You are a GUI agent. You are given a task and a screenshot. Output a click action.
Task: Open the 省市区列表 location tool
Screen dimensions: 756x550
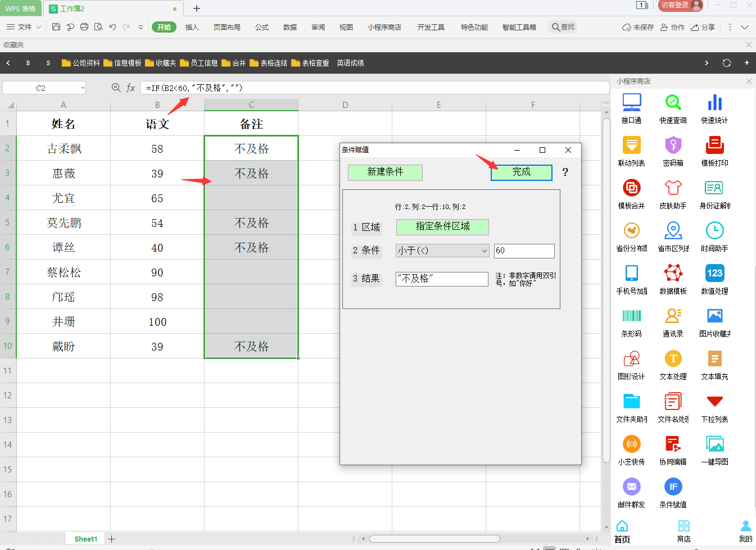pos(673,237)
